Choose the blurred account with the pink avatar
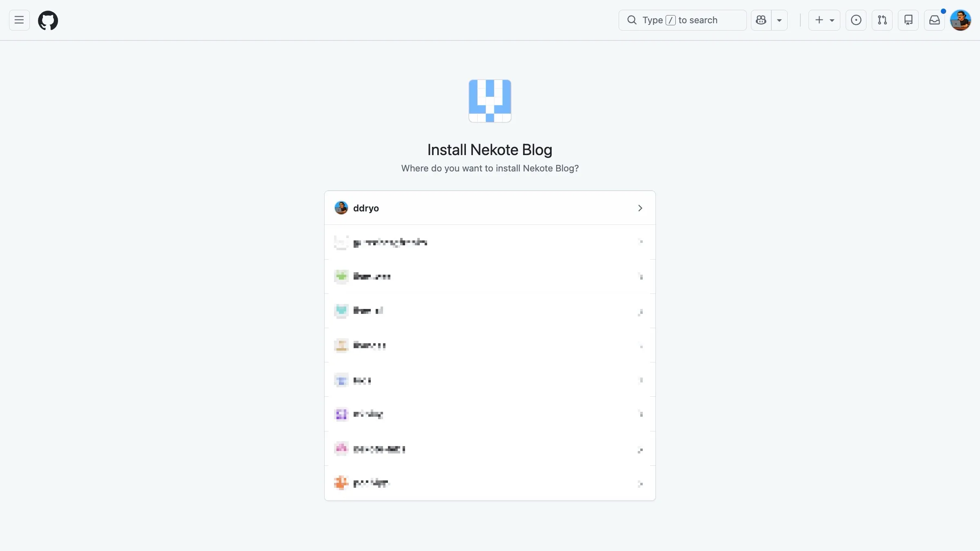This screenshot has width=980, height=551. tap(490, 449)
